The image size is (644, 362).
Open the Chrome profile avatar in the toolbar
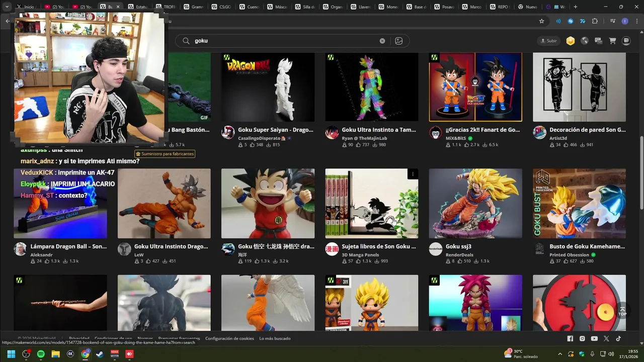[625, 21]
